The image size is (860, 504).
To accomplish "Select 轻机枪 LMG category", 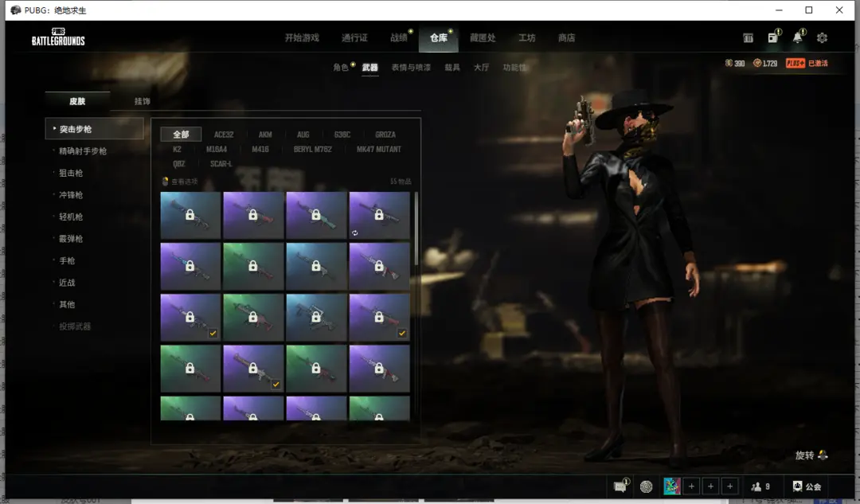I will [x=71, y=217].
